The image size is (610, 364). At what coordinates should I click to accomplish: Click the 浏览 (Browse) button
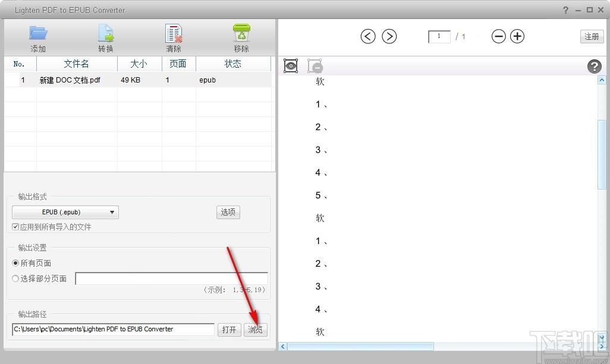coord(255,330)
